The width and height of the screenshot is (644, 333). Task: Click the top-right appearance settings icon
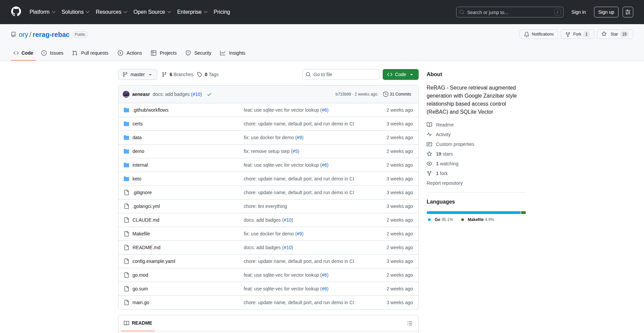click(628, 12)
